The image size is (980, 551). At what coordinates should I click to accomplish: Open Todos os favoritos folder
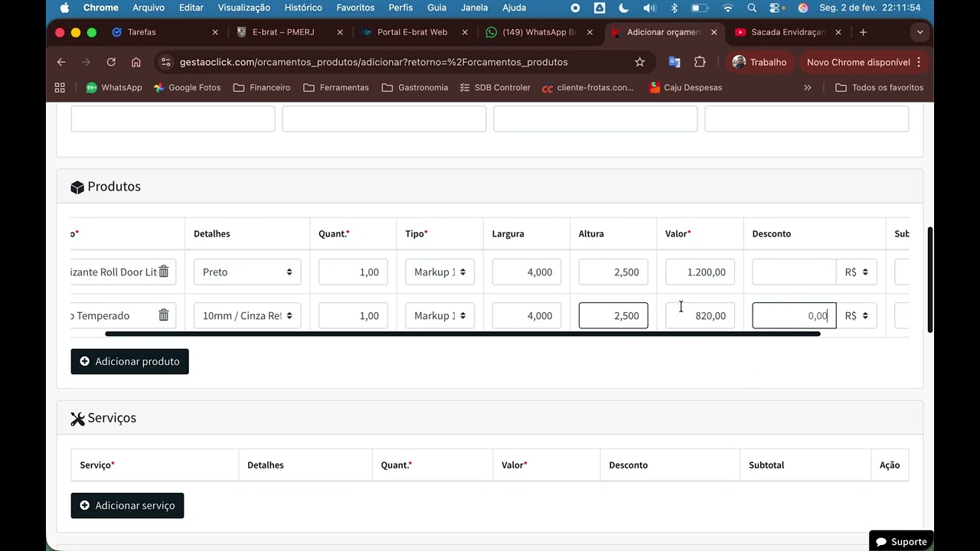(x=879, y=87)
